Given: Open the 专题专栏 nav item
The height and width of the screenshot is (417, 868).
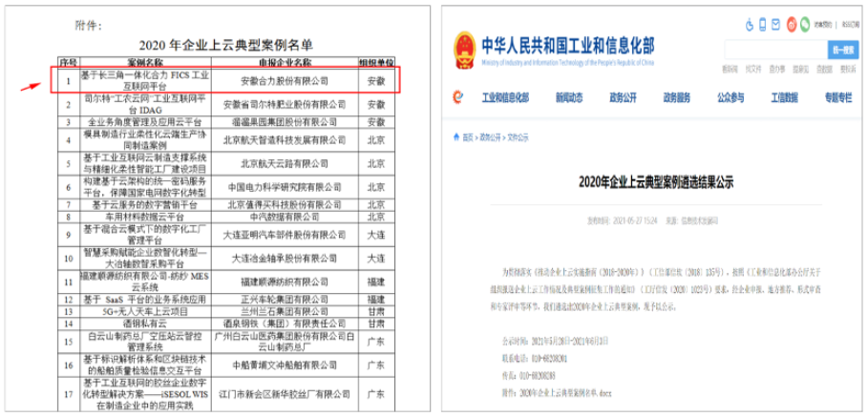Looking at the screenshot, I should [x=838, y=98].
